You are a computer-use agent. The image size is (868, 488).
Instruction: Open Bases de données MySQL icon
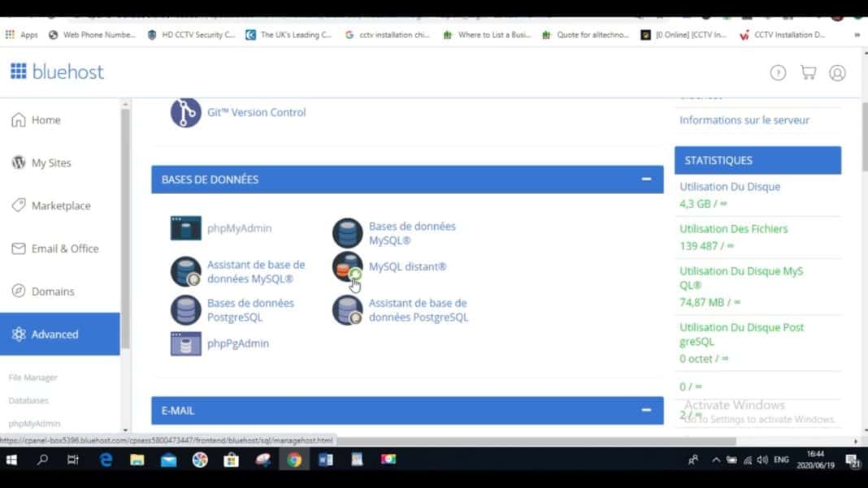click(347, 233)
